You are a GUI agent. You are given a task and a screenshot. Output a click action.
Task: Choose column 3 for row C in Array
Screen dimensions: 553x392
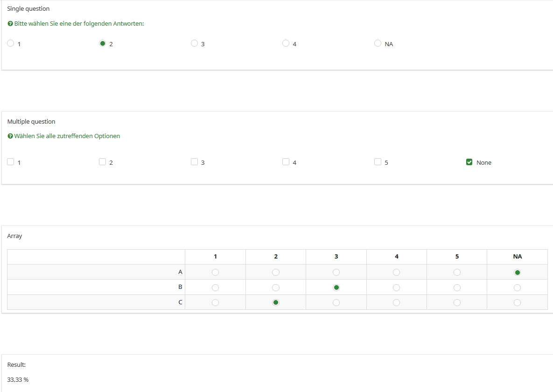336,302
